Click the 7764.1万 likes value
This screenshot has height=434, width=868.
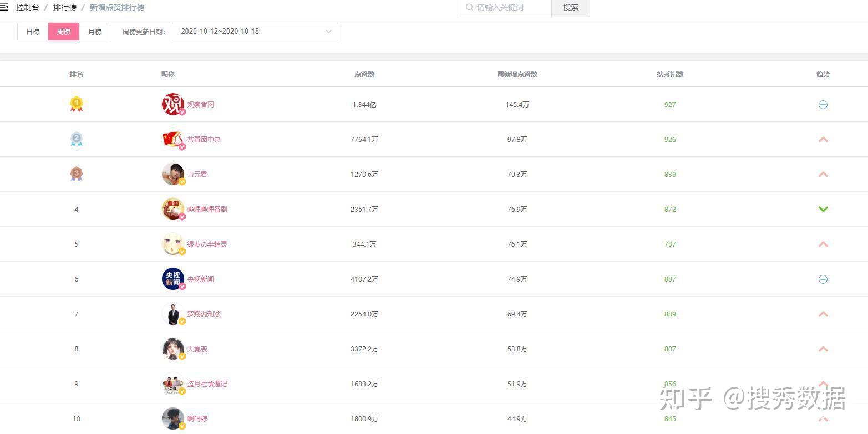pos(364,139)
